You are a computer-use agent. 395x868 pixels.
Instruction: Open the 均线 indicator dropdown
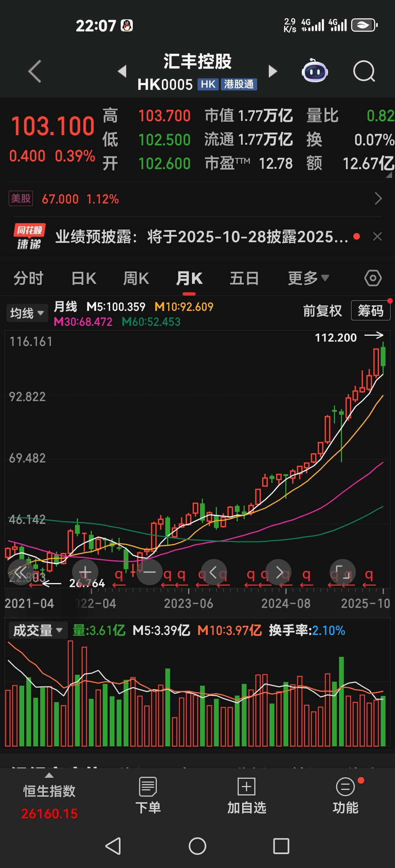(x=27, y=313)
